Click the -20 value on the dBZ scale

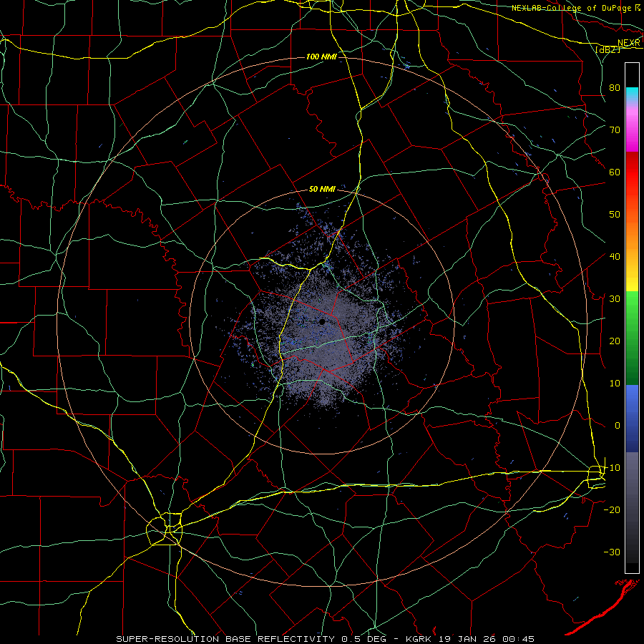coord(612,509)
